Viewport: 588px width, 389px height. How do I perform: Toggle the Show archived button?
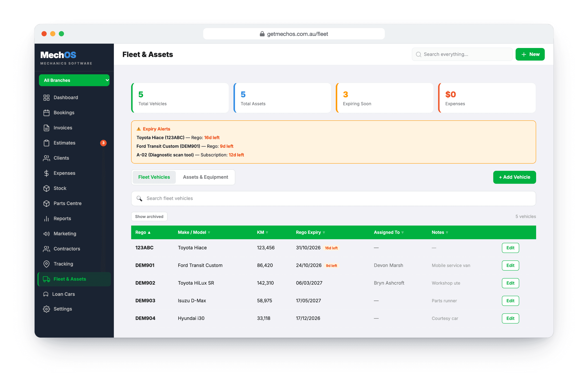click(149, 217)
